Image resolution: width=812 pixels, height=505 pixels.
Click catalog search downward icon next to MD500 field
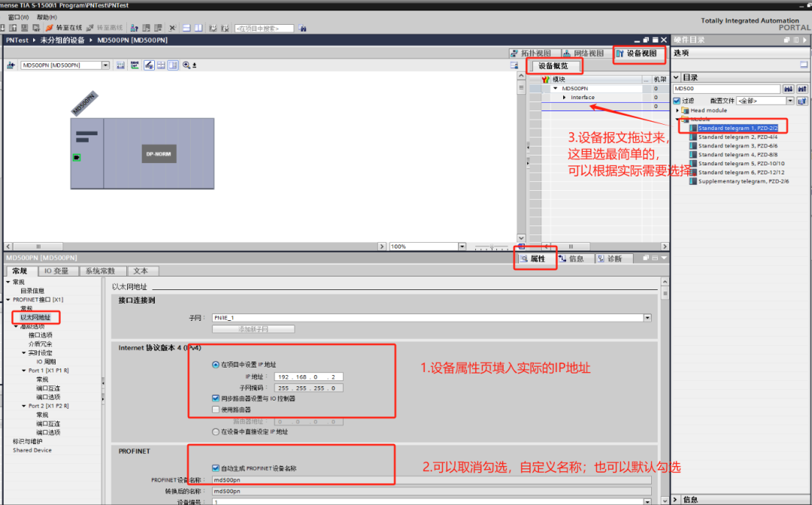[788, 89]
